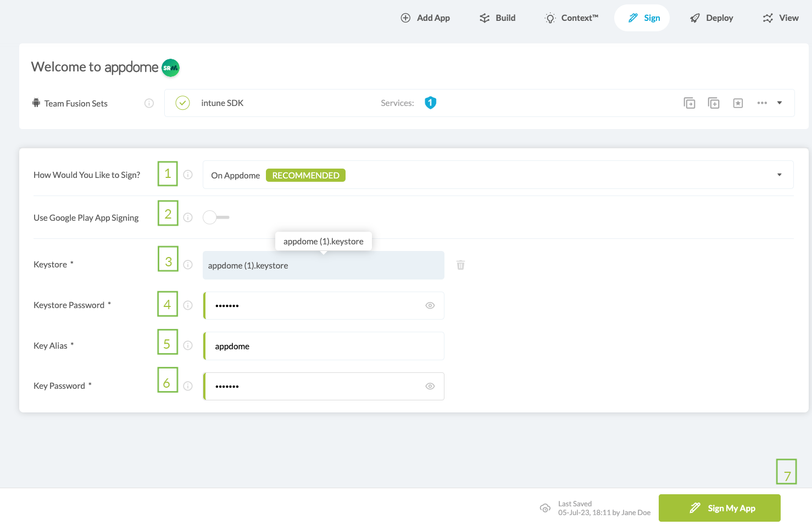812x525 pixels.
Task: Click the Last Saved cloud icon
Action: (545, 508)
